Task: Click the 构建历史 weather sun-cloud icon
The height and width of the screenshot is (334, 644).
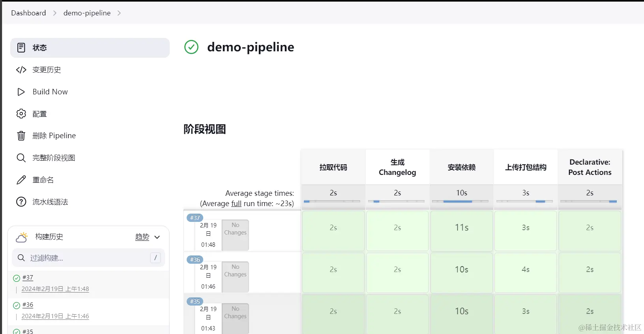Action: coord(22,237)
